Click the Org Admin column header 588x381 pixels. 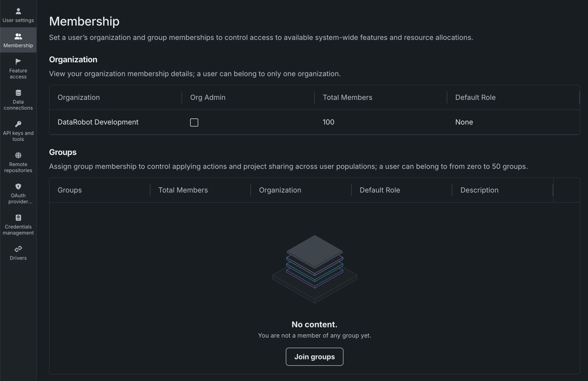(208, 97)
